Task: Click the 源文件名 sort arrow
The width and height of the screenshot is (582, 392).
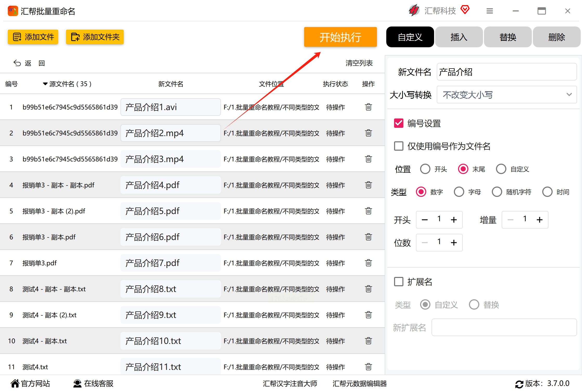Action: coord(45,84)
